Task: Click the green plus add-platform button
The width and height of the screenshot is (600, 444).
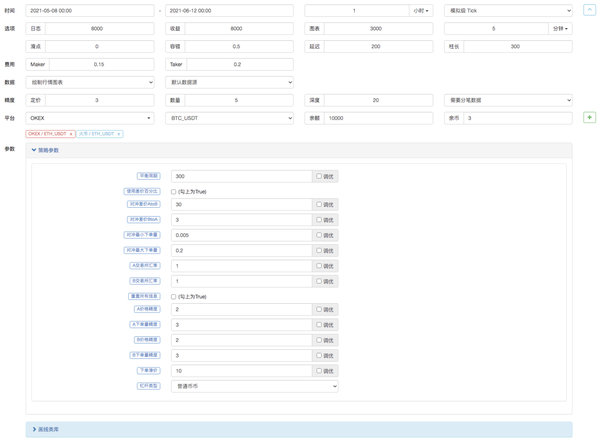Action: pos(589,118)
